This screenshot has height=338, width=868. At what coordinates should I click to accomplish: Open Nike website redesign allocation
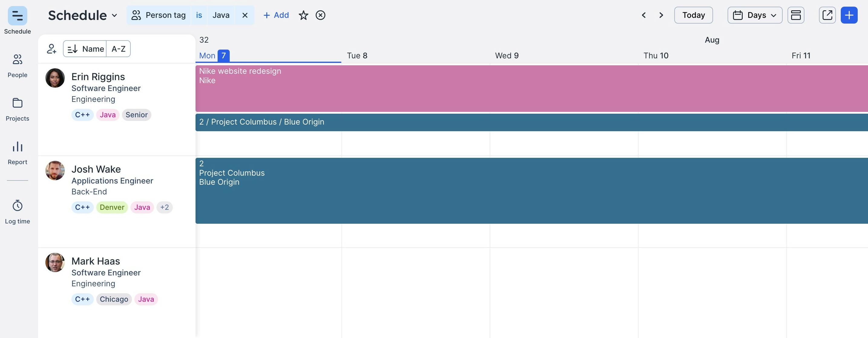(532, 89)
